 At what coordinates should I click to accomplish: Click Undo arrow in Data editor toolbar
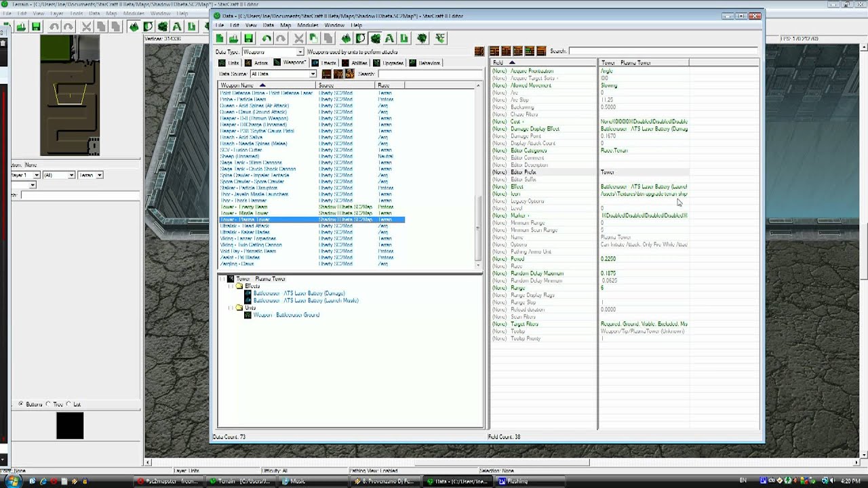click(267, 39)
